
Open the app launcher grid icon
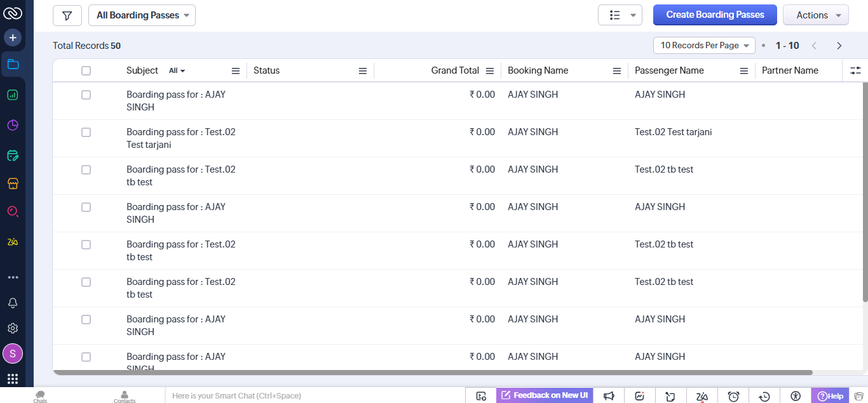(x=13, y=379)
